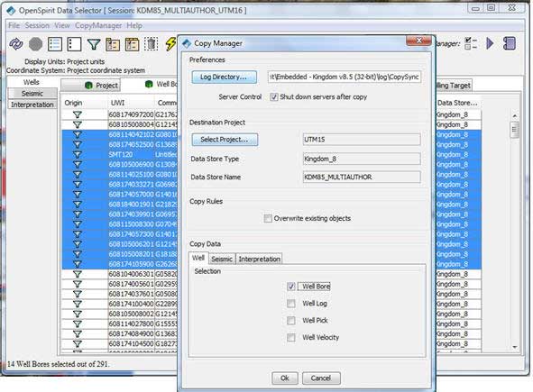533x392 pixels.
Task: Enable Overwrite existing objects checkbox
Action: (x=268, y=218)
